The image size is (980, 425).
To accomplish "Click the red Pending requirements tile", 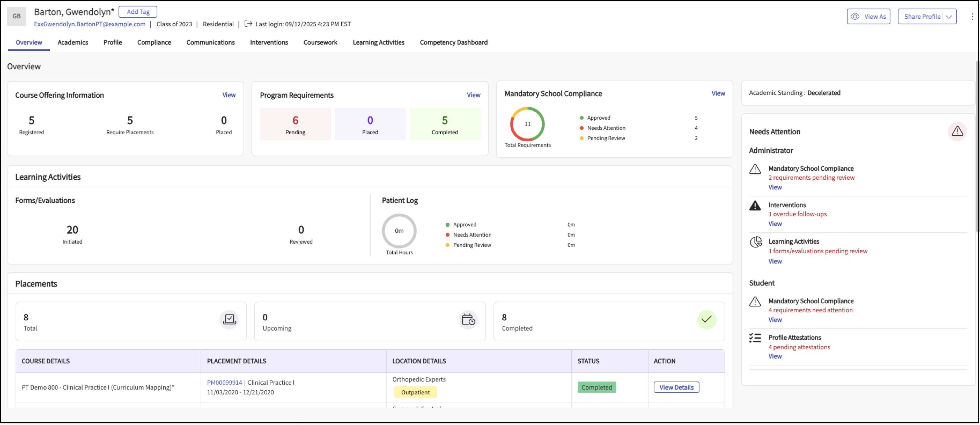I will pos(295,124).
